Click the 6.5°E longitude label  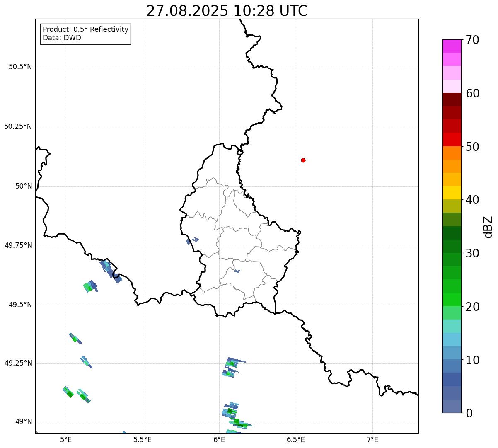(x=296, y=439)
